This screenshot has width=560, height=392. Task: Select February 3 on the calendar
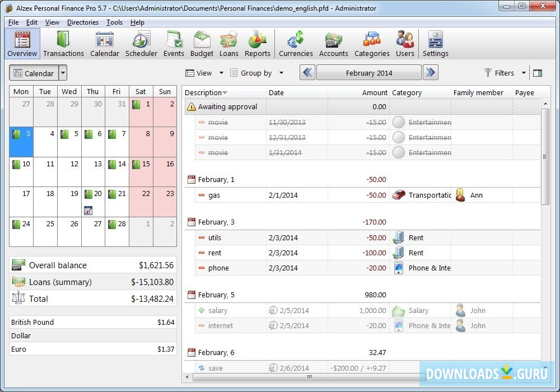(21, 142)
